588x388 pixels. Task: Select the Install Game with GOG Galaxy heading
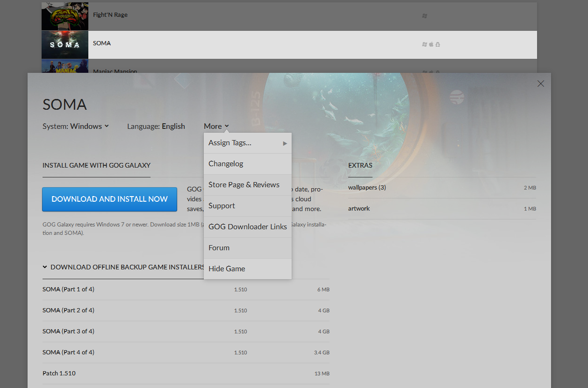coord(96,165)
